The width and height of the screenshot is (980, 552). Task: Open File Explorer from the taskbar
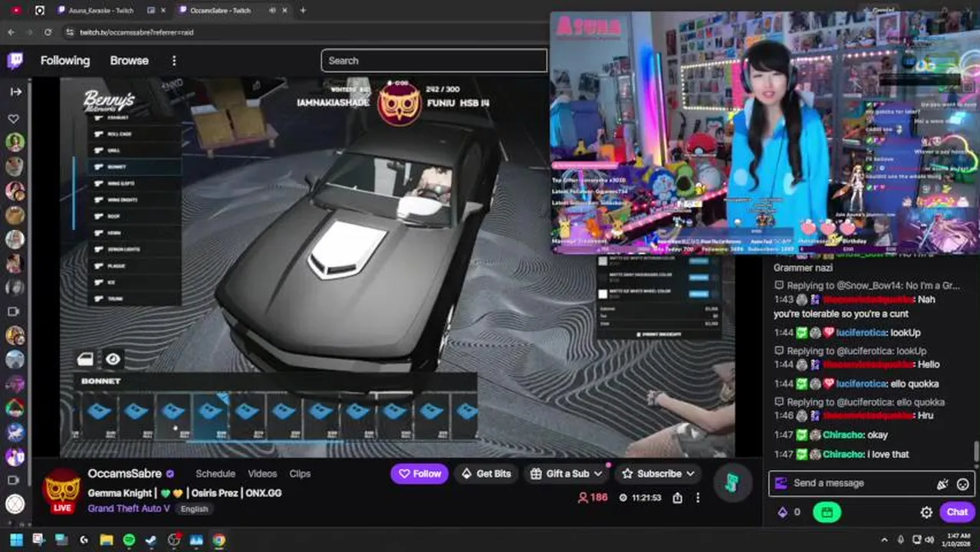107,540
